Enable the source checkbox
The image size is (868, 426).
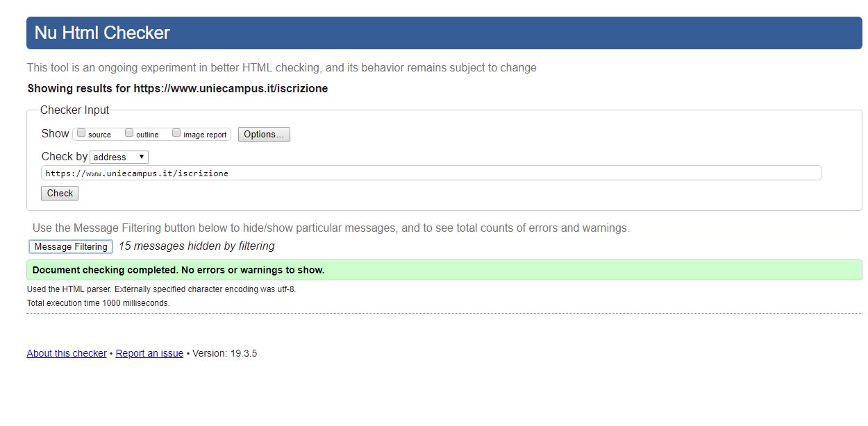pos(81,133)
